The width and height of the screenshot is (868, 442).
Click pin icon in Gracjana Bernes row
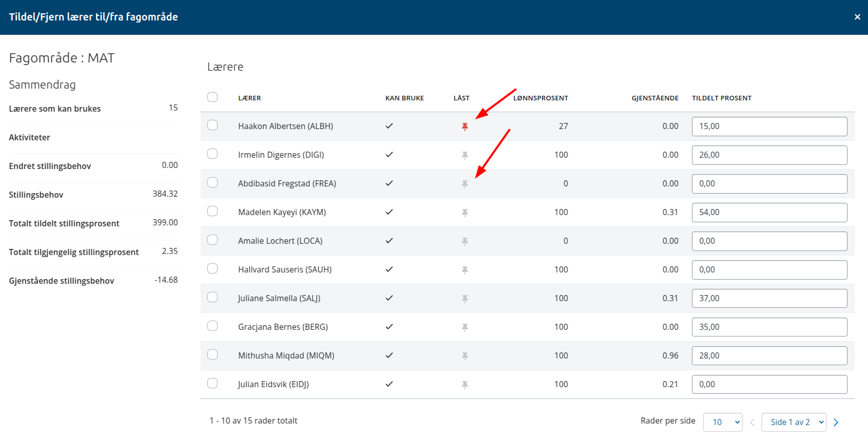tap(465, 327)
